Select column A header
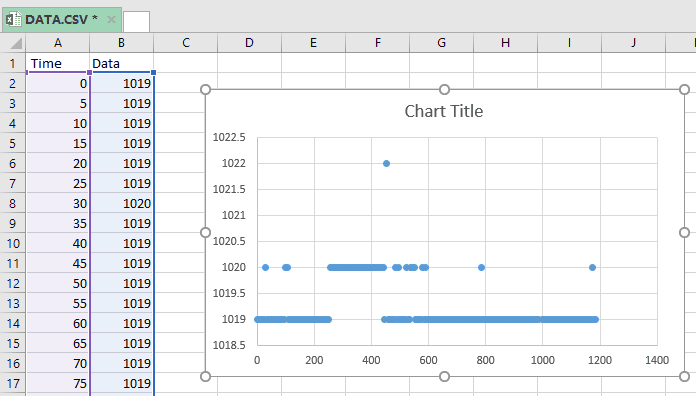This screenshot has width=696, height=396. coord(58,43)
